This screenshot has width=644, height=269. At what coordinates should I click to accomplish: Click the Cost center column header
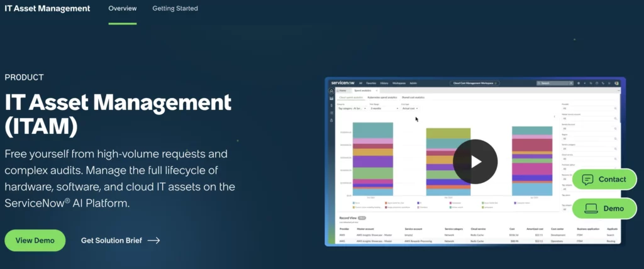pos(558,229)
